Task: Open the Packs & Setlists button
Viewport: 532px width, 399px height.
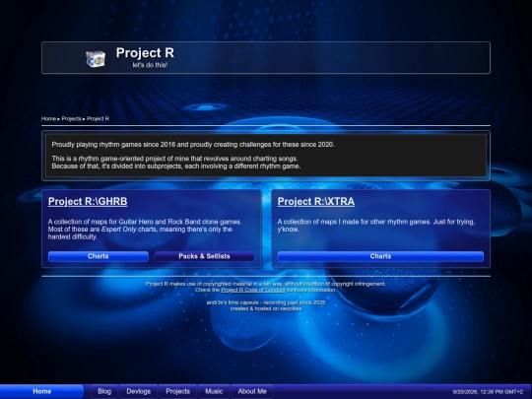Action: [204, 256]
